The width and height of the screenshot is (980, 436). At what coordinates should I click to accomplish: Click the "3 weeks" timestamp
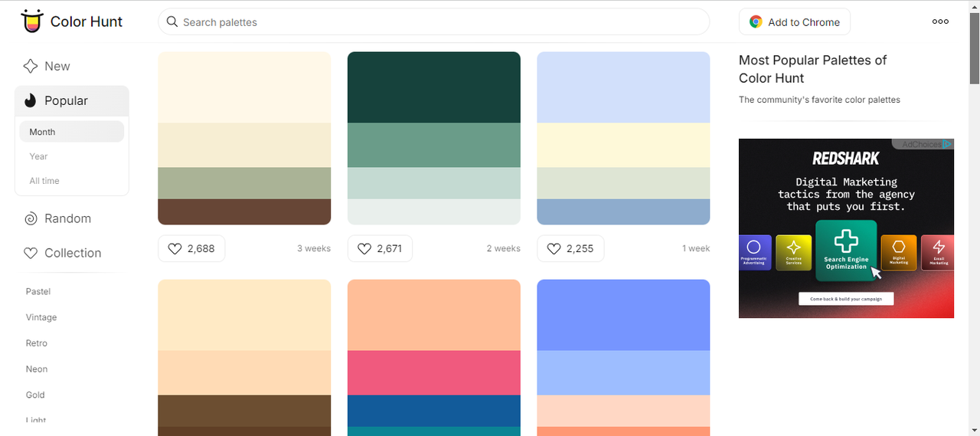click(x=314, y=248)
